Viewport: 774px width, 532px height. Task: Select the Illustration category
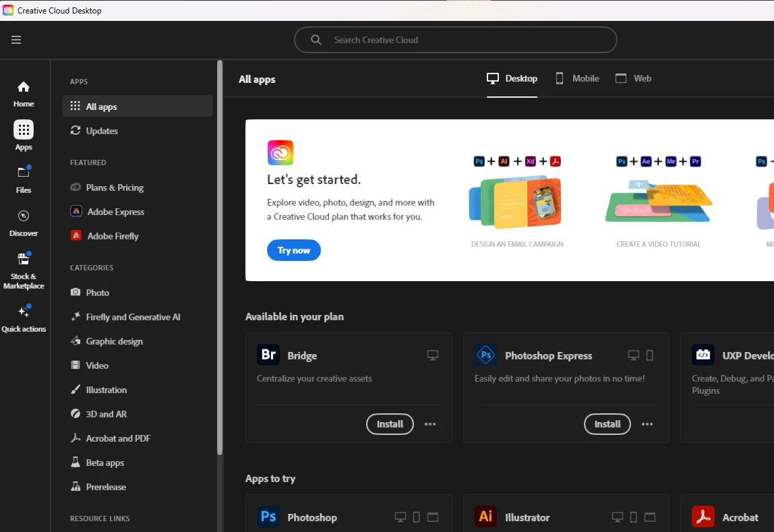tap(138, 390)
